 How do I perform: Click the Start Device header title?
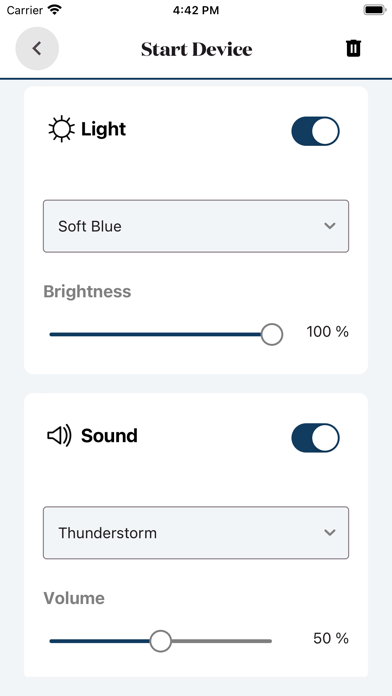pyautogui.click(x=197, y=49)
